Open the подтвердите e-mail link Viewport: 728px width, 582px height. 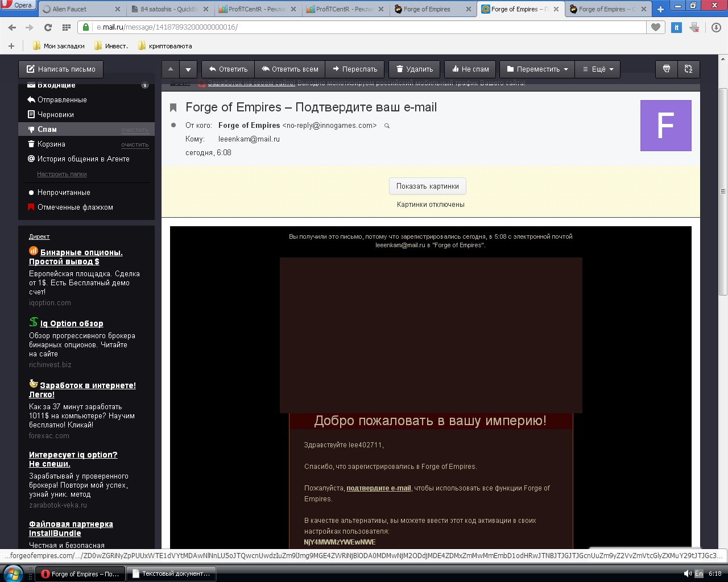pos(378,488)
